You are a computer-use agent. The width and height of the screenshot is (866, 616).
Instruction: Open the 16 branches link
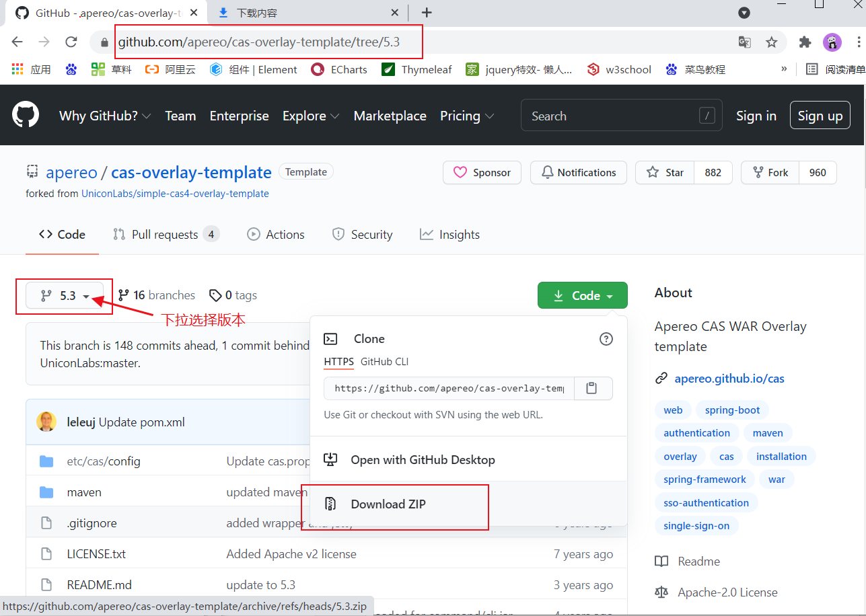click(x=156, y=295)
